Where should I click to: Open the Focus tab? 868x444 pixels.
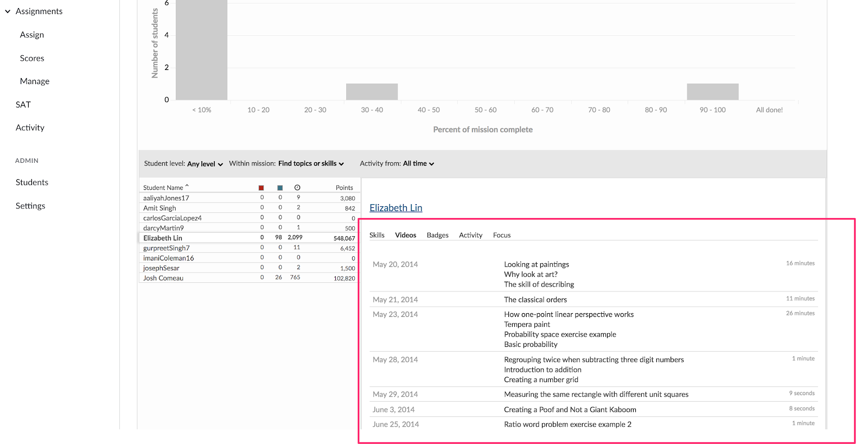click(x=501, y=235)
